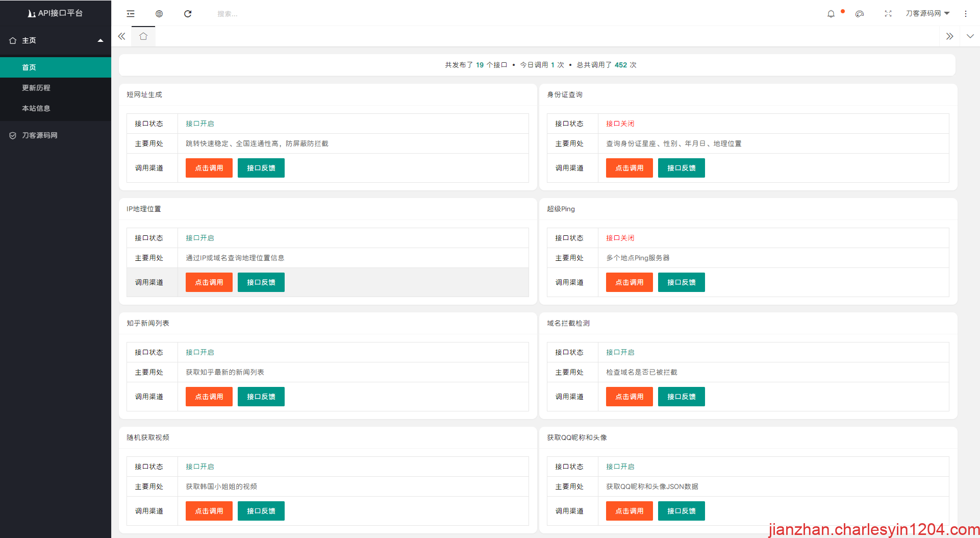Image resolution: width=980 pixels, height=538 pixels.
Task: Click the home tab icon above the content
Action: [143, 36]
